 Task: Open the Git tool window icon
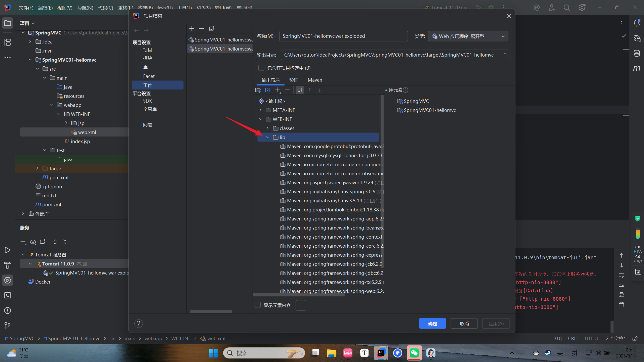pos(8,326)
